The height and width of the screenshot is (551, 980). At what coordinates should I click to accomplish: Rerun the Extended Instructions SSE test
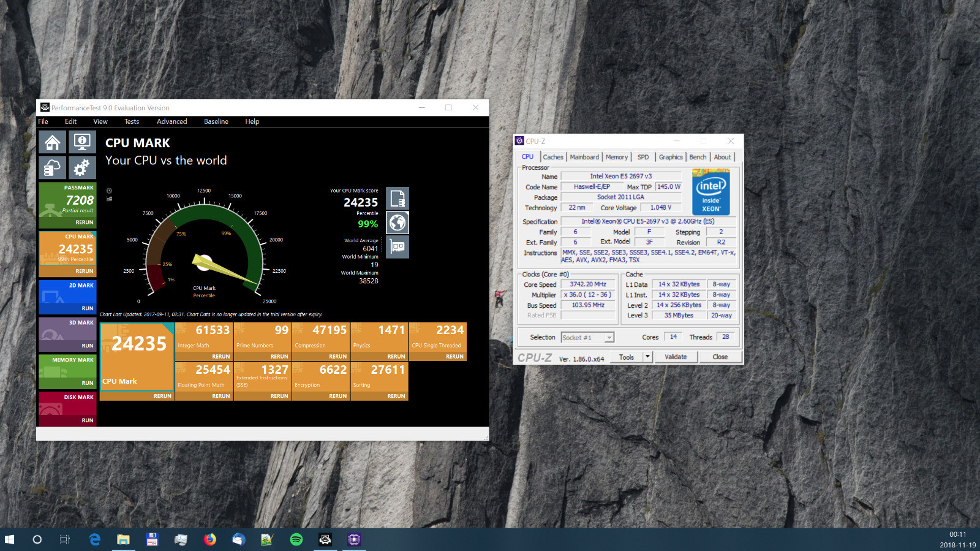coord(279,396)
